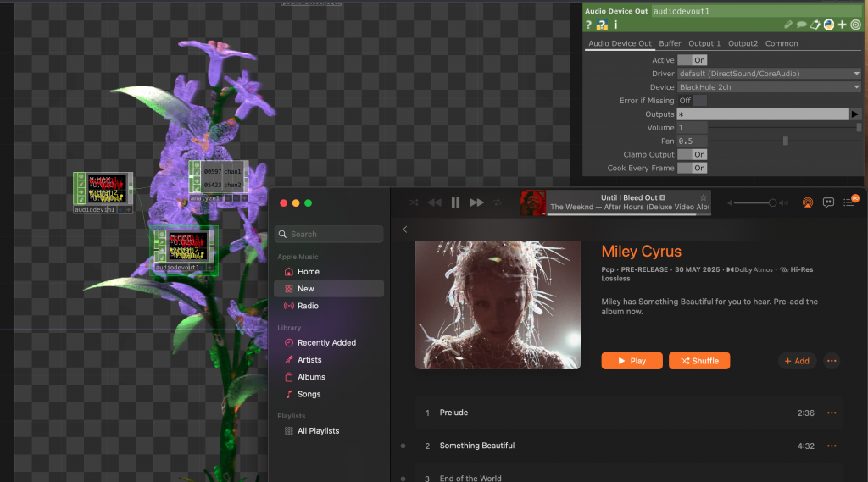Favorite Until I Bleed Out with star
This screenshot has width=868, height=482.
[x=703, y=197]
